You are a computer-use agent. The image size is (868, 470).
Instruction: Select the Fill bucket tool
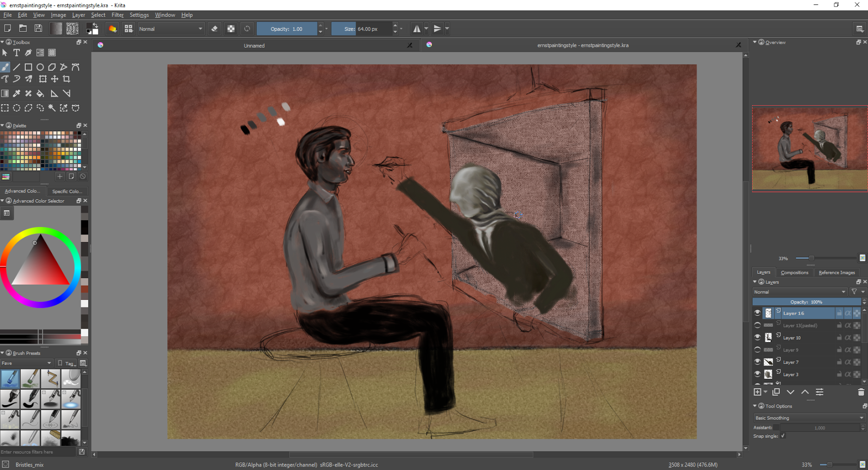point(40,93)
